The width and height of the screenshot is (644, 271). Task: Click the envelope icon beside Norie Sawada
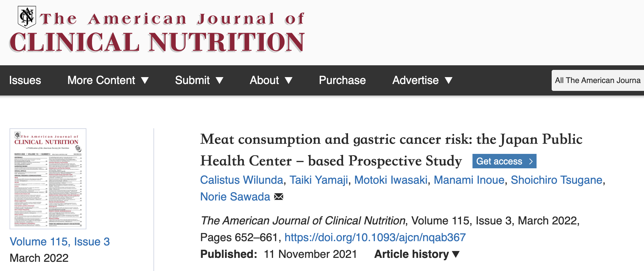pyautogui.click(x=279, y=197)
